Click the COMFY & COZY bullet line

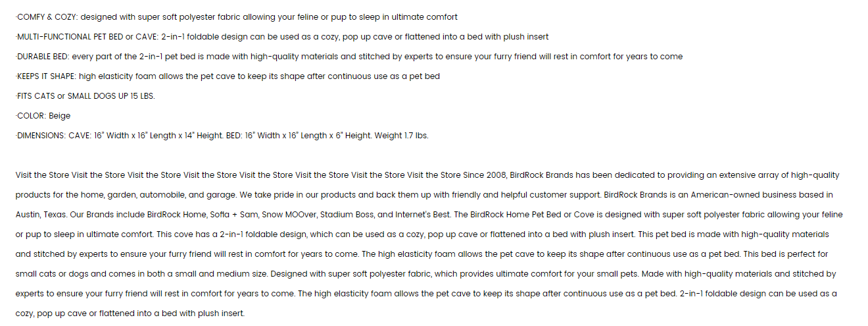tap(237, 17)
